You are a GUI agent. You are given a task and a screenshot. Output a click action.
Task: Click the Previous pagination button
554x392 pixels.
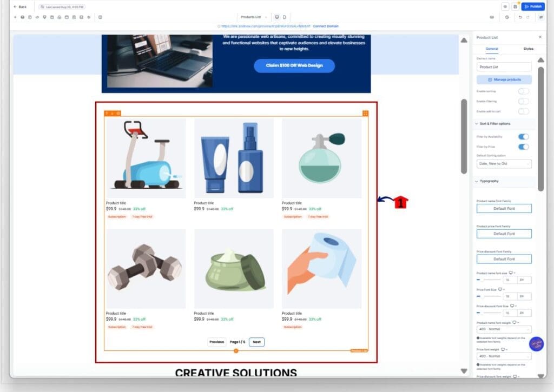coord(216,342)
